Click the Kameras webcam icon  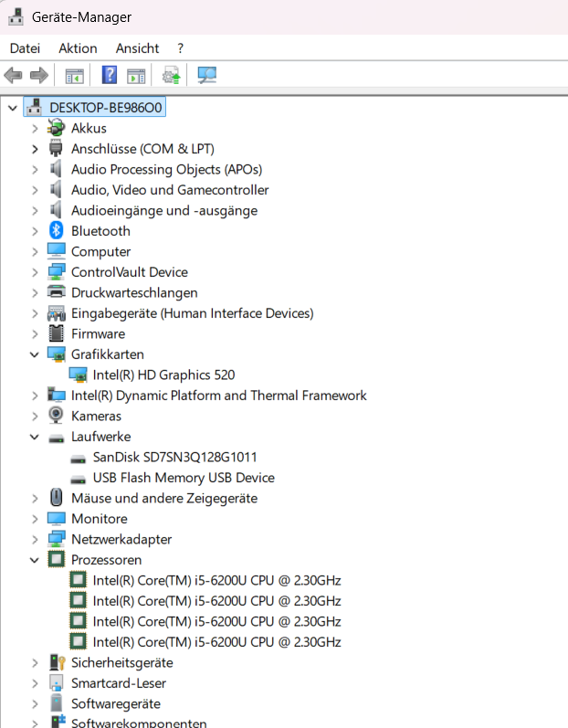click(56, 416)
